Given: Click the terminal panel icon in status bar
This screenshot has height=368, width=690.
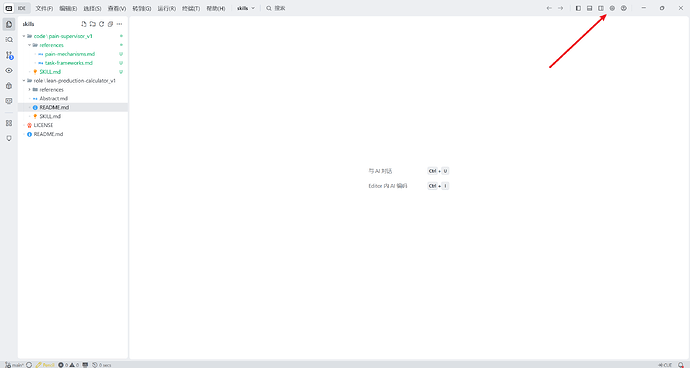Looking at the screenshot, I should (85, 364).
